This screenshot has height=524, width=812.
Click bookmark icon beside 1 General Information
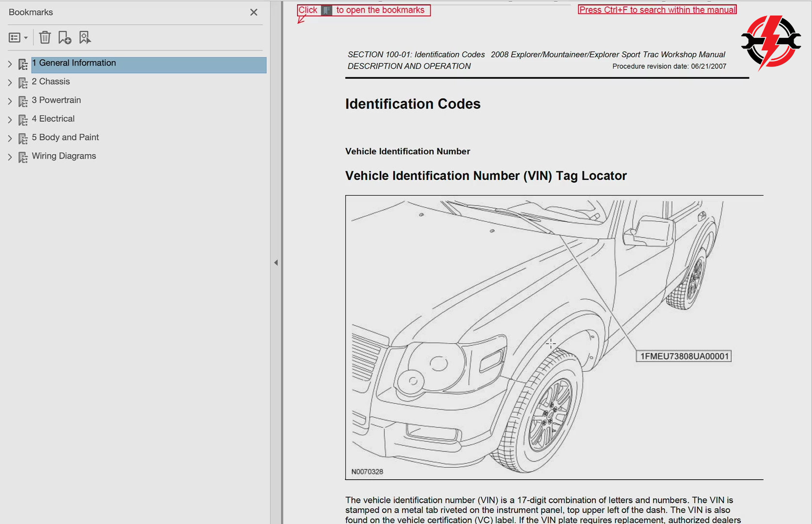coord(23,64)
